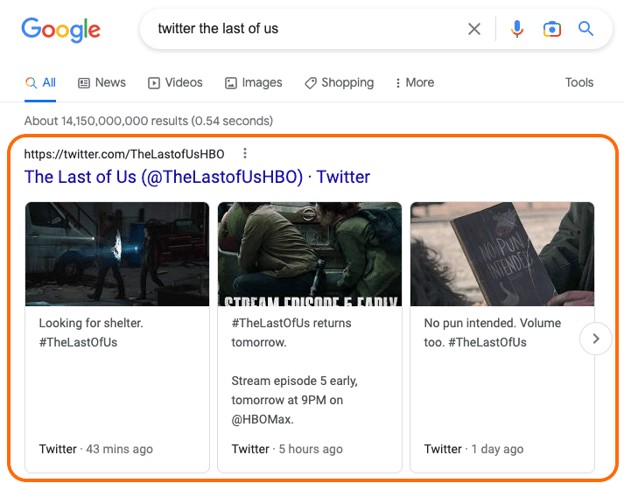Select the All results tab
Viewport: 624px width, 483px height.
40,83
